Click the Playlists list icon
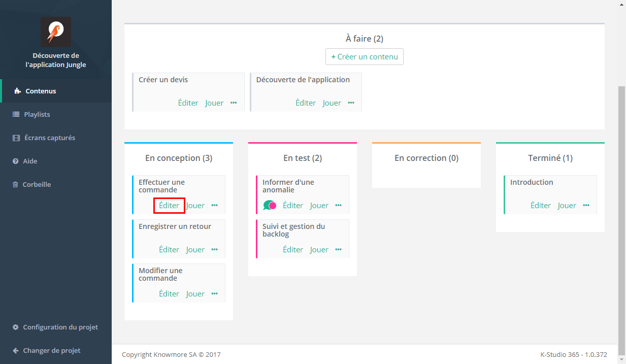 point(16,115)
